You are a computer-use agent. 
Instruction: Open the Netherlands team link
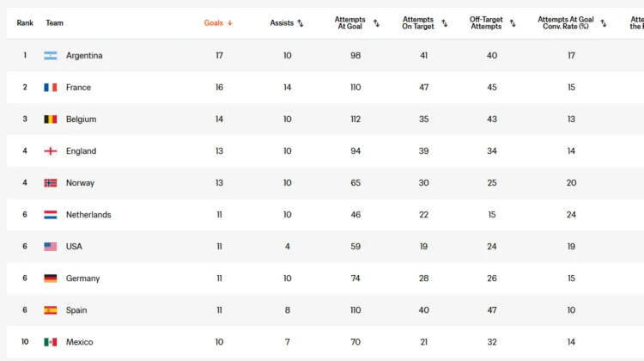click(x=88, y=215)
